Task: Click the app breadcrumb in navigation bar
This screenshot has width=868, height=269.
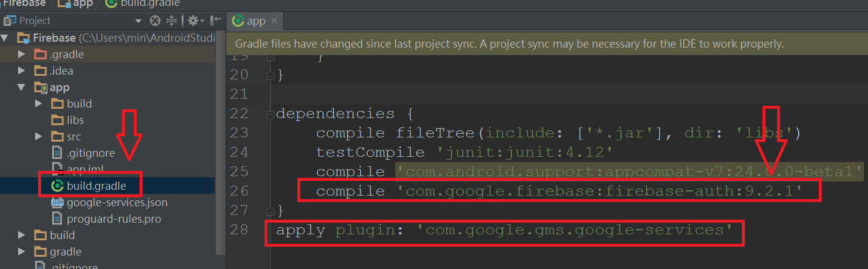Action: [76, 4]
